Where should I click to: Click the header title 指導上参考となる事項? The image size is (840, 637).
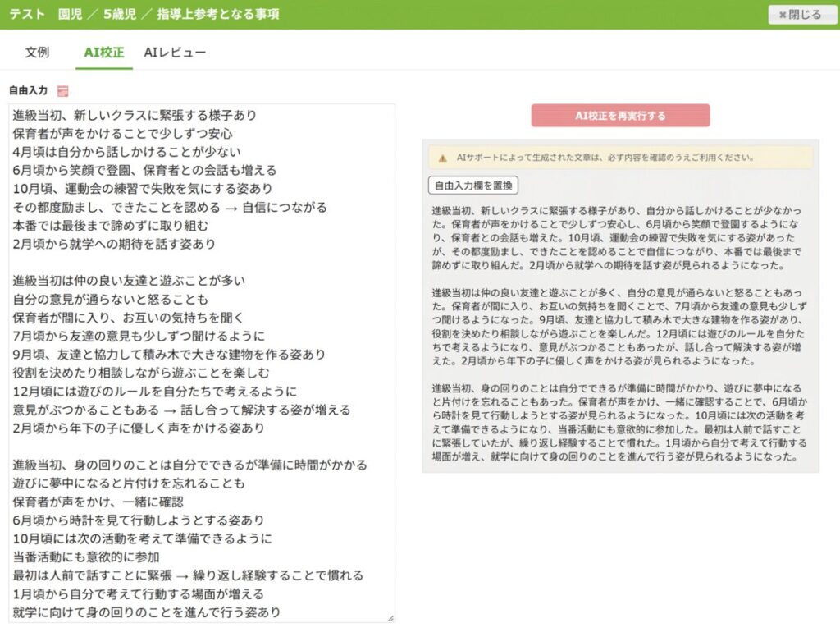point(218,14)
